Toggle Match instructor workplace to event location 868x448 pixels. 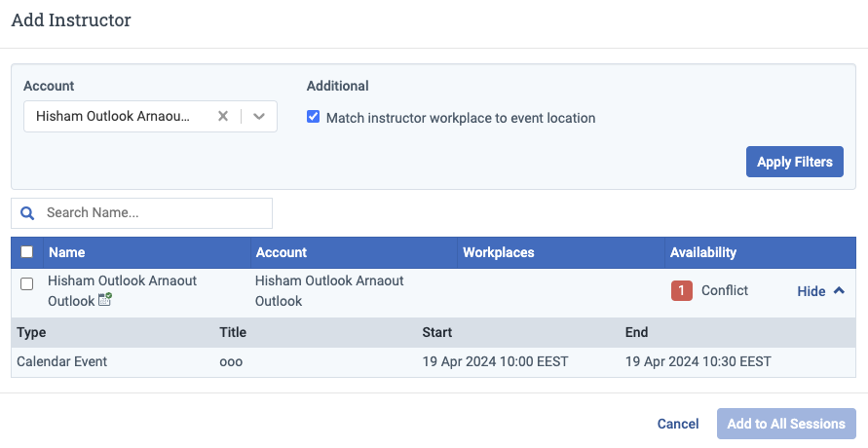pyautogui.click(x=314, y=117)
